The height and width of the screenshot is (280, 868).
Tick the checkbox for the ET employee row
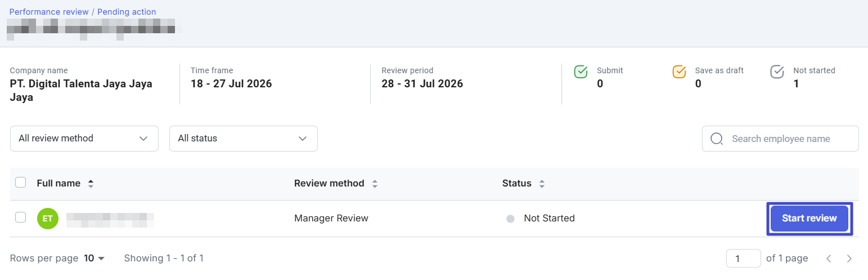point(20,217)
